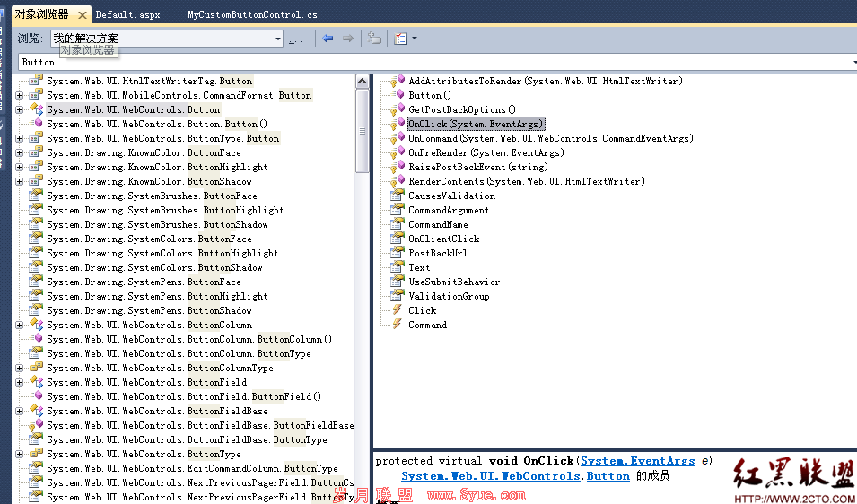
Task: Switch to MyCustomButtonControl.cs tab
Action: tap(252, 14)
